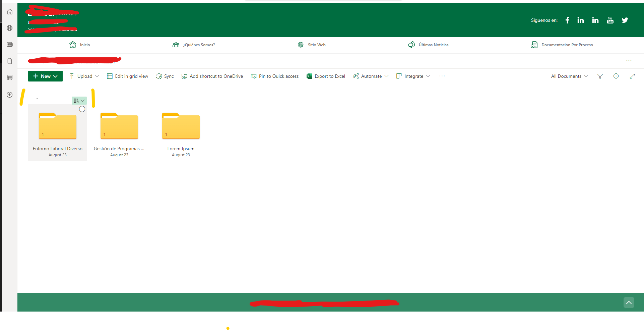Open the filter pane icon

(600, 76)
